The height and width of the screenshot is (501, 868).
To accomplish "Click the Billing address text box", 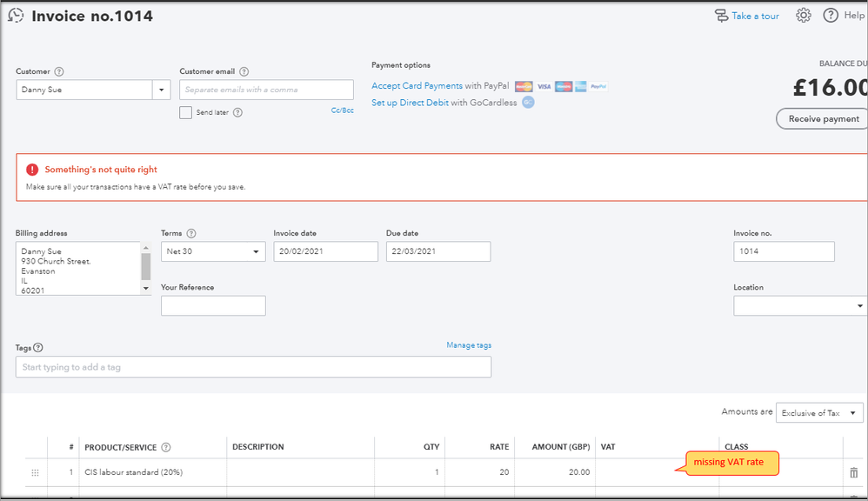I will point(78,268).
